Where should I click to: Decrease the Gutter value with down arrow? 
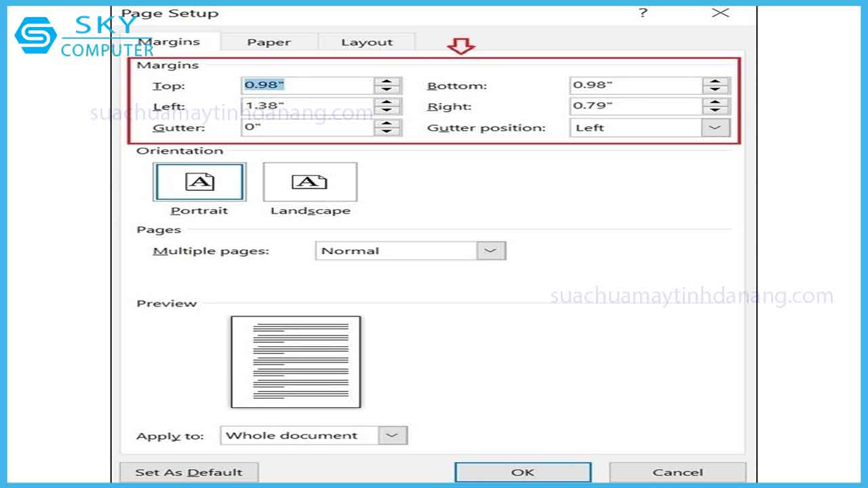coord(387,132)
